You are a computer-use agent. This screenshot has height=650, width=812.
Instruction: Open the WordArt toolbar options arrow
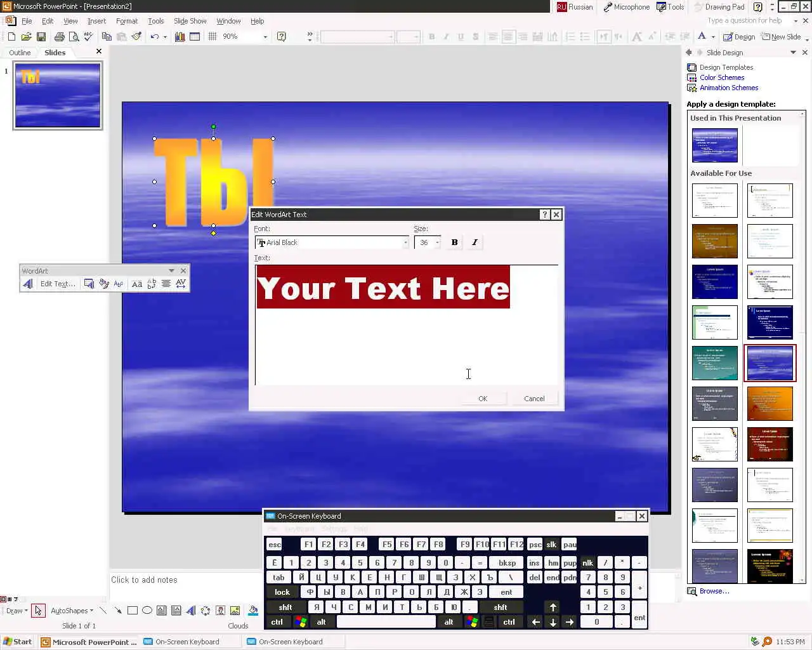pyautogui.click(x=171, y=271)
